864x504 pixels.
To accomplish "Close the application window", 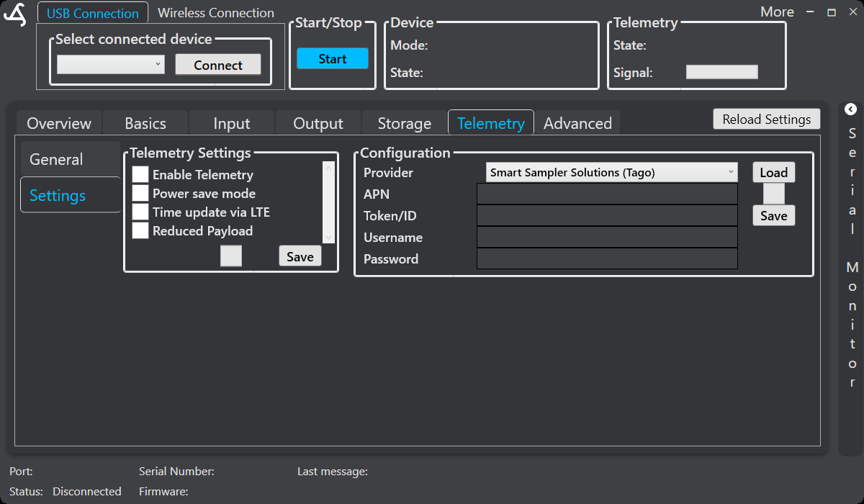I will coord(852,12).
